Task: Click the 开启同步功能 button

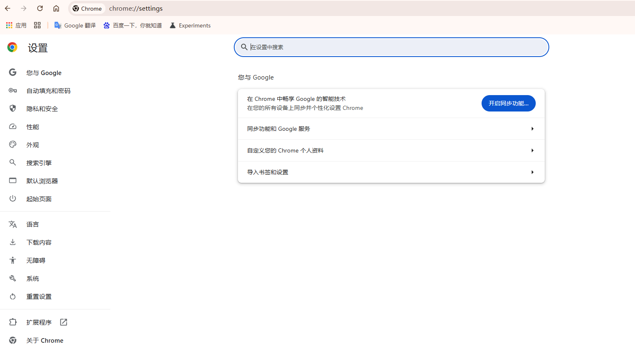Action: pos(508,103)
